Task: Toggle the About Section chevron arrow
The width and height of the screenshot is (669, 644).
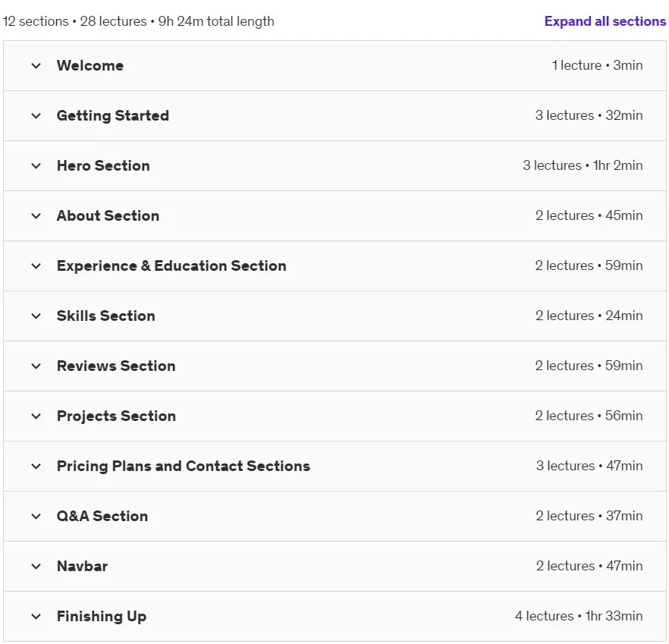Action: [36, 216]
